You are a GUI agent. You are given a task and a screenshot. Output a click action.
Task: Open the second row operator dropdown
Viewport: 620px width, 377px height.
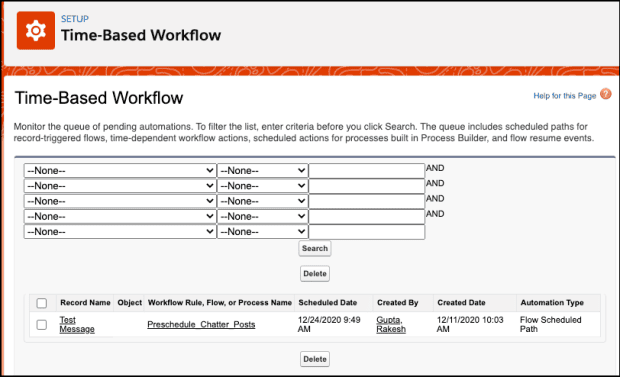point(263,186)
